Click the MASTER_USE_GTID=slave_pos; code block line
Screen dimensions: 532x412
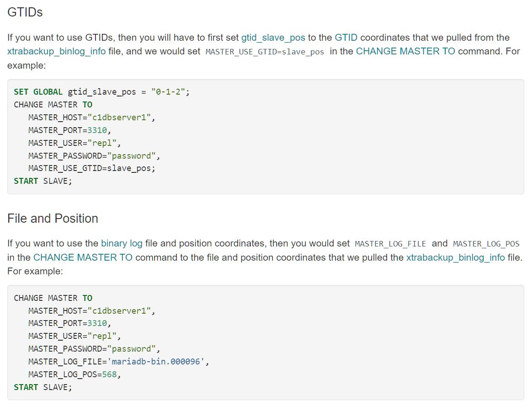pyautogui.click(x=92, y=168)
